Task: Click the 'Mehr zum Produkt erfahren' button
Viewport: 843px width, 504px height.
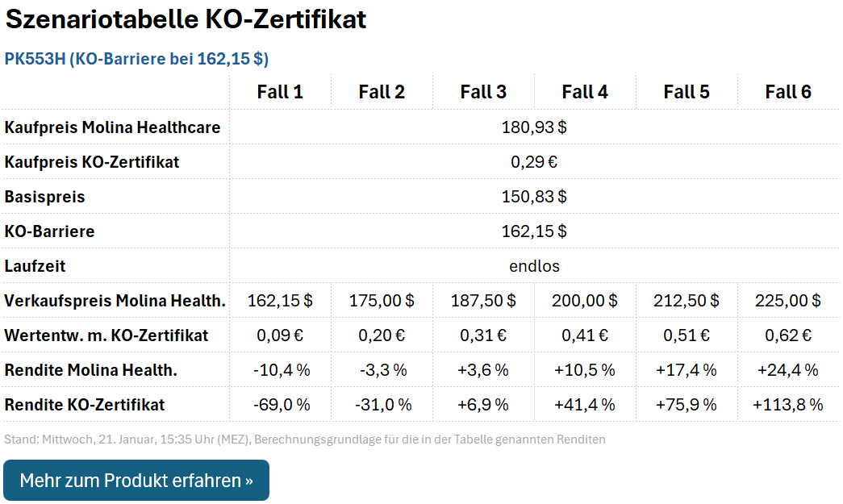Action: pyautogui.click(x=136, y=481)
